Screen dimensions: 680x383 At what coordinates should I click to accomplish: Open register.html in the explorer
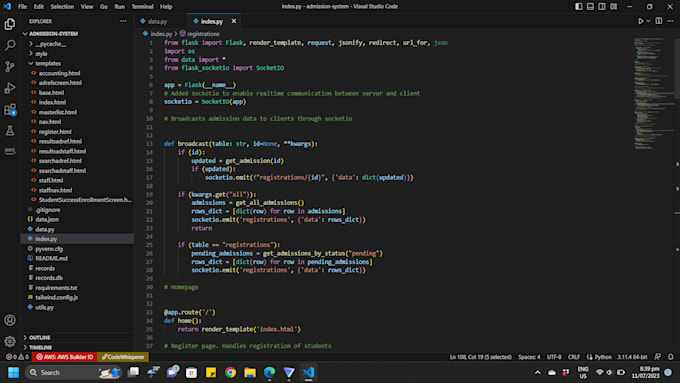[78, 131]
